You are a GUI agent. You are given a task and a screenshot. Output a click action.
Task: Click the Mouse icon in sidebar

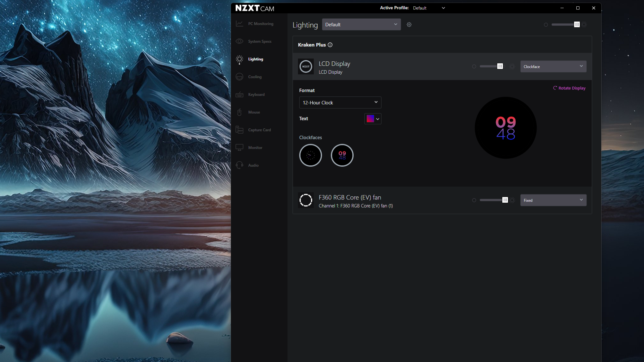(239, 112)
